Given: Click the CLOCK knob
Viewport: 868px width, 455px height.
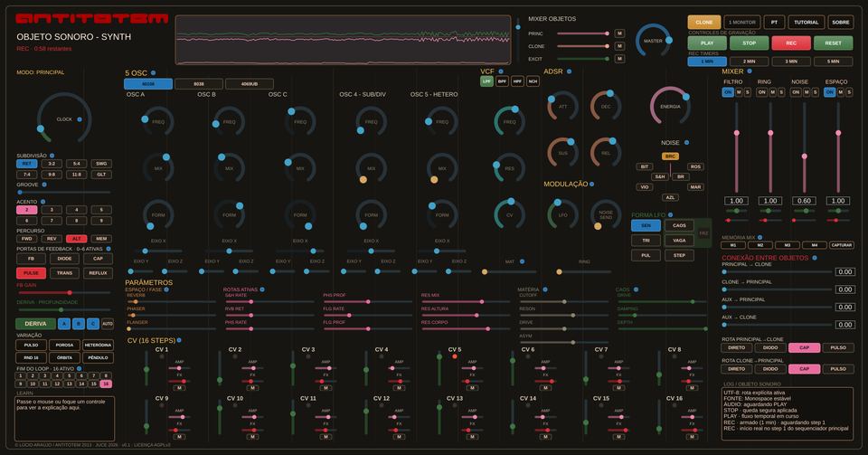Looking at the screenshot, I should point(63,119).
